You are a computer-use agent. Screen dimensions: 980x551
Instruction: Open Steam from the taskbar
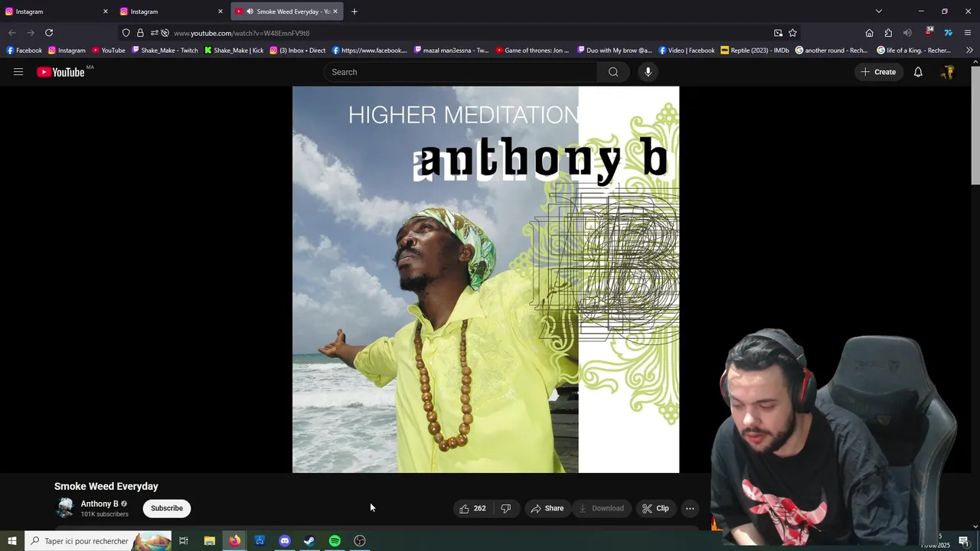pyautogui.click(x=309, y=541)
